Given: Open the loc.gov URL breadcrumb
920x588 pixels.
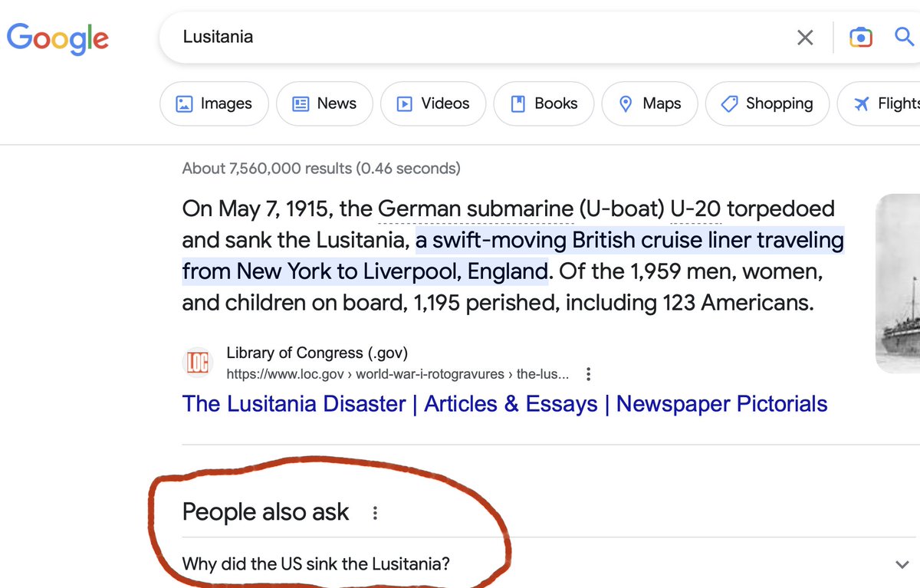Looking at the screenshot, I should tap(398, 375).
